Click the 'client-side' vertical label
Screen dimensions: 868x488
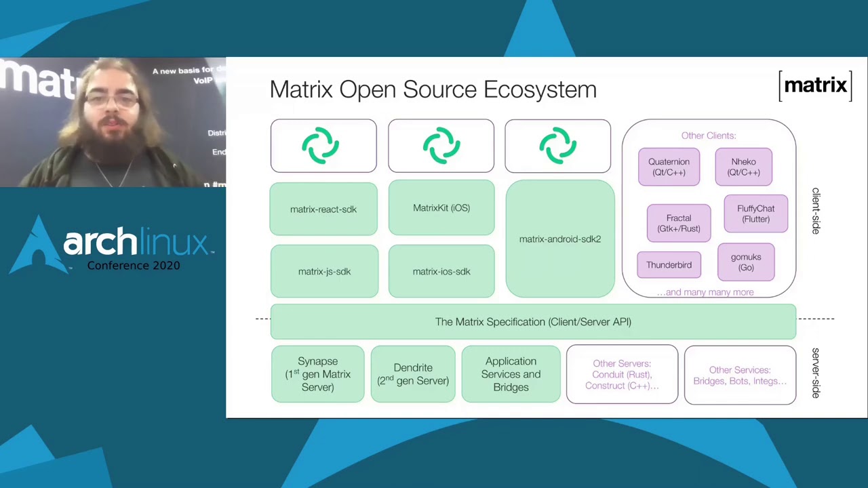[x=816, y=211]
